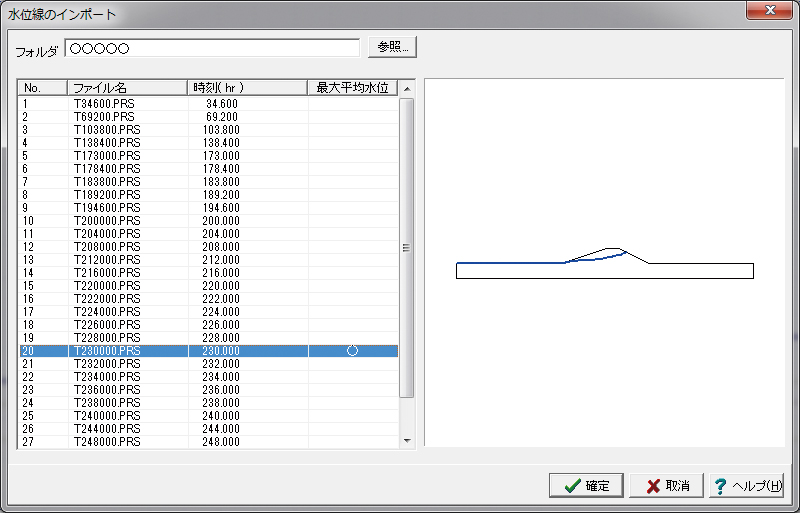Select file T240000.PRS
Screen dimensions: 800x513
pos(107,416)
